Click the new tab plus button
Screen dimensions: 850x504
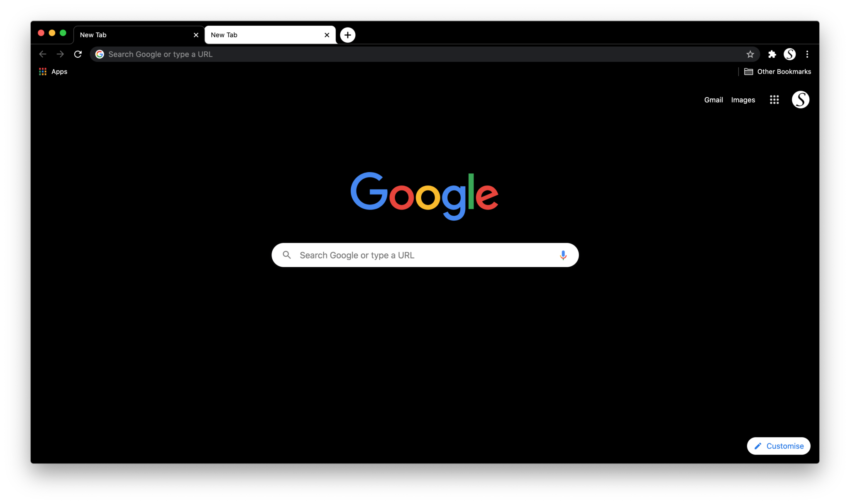click(347, 35)
